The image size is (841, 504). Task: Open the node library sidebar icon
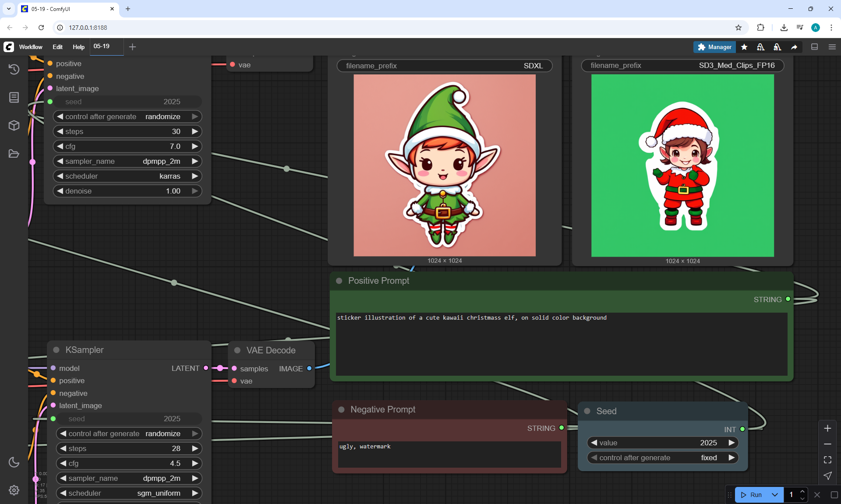14,97
